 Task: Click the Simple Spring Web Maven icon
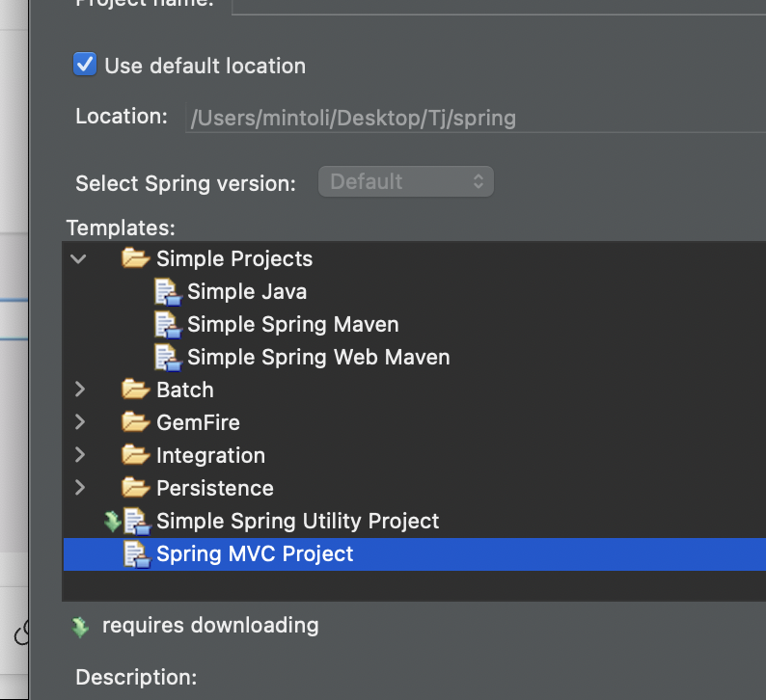168,357
